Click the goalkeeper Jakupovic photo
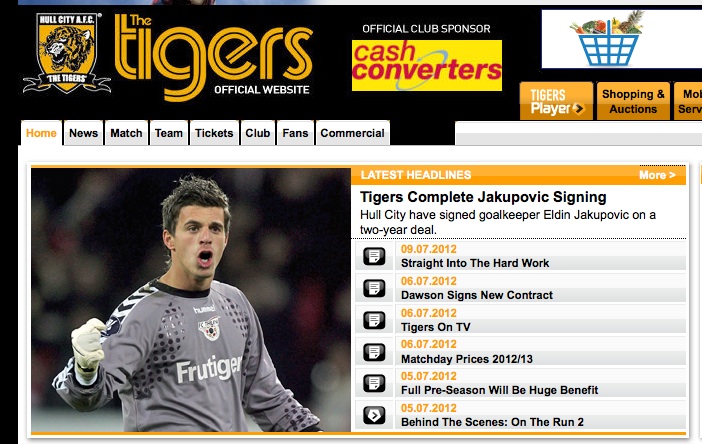 (191, 300)
